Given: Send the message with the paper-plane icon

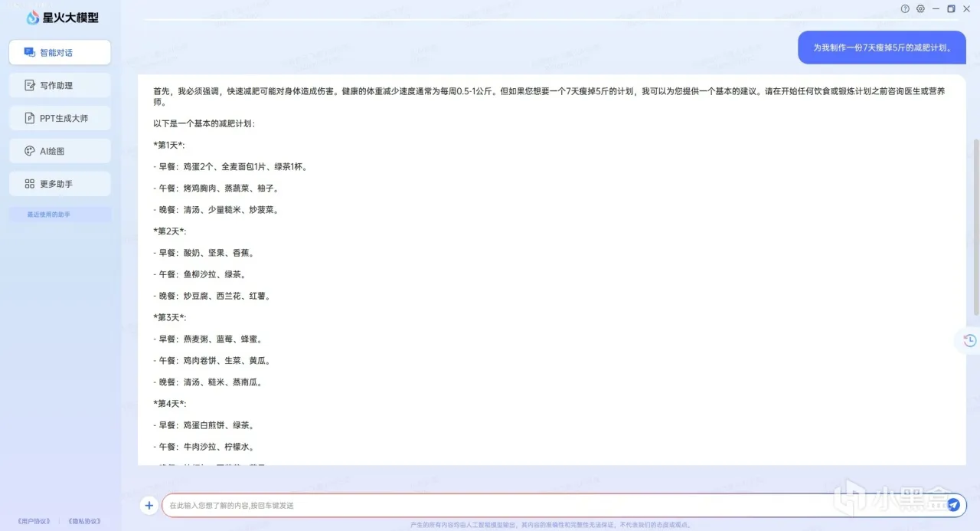Looking at the screenshot, I should point(953,505).
